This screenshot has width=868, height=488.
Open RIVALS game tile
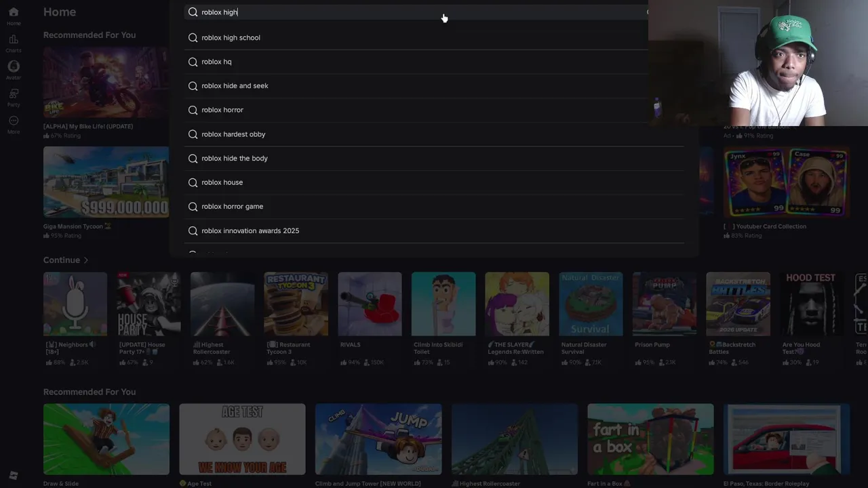click(x=370, y=304)
